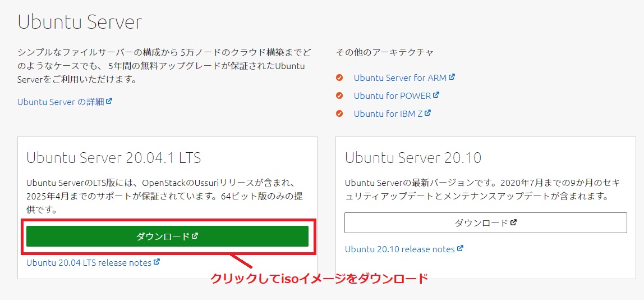
Task: Open the Ubuntu Server for ARM link
Action: coord(404,78)
